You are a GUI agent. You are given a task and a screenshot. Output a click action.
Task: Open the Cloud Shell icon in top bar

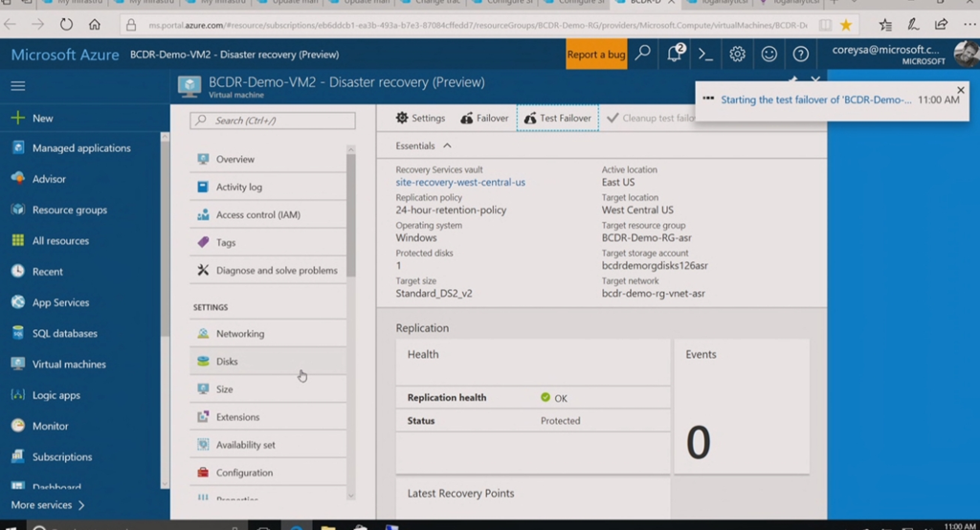click(705, 55)
